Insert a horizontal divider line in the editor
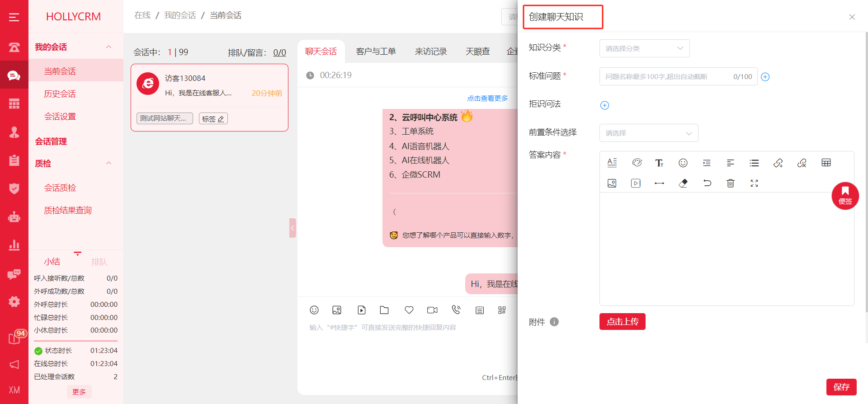 pyautogui.click(x=659, y=183)
